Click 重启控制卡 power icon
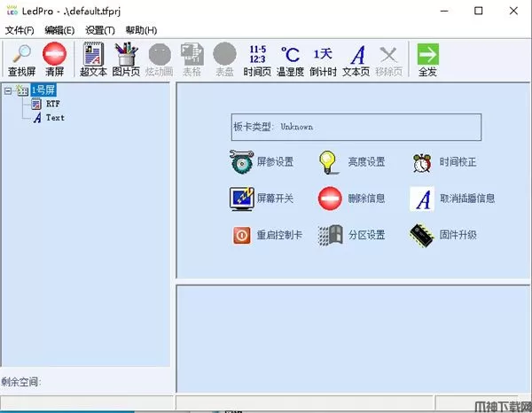 click(x=241, y=236)
